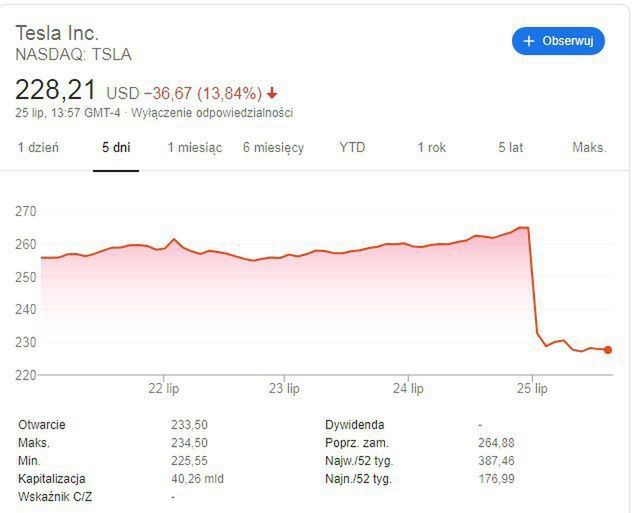Click the 22 lip axis label
The width and height of the screenshot is (632, 513).
163,387
